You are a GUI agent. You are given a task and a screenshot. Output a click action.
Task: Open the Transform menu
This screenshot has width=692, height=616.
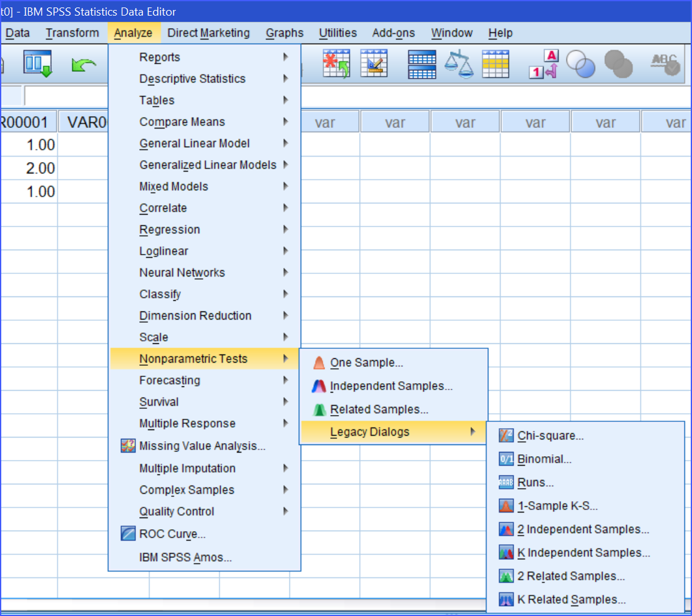(x=72, y=33)
